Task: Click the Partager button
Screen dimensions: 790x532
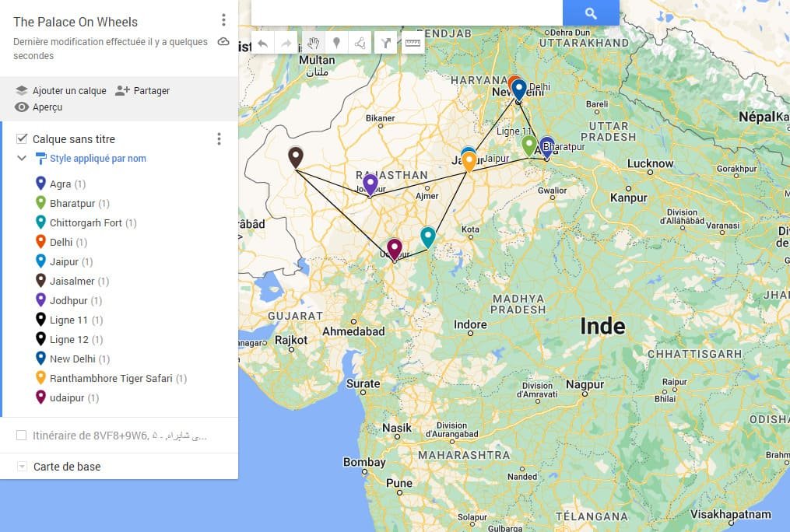Action: [142, 90]
